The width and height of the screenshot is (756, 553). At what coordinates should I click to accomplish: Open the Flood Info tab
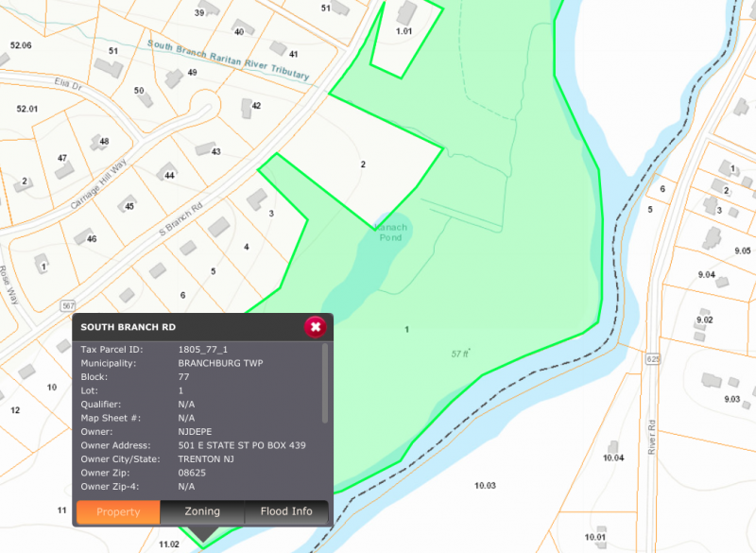pos(287,511)
